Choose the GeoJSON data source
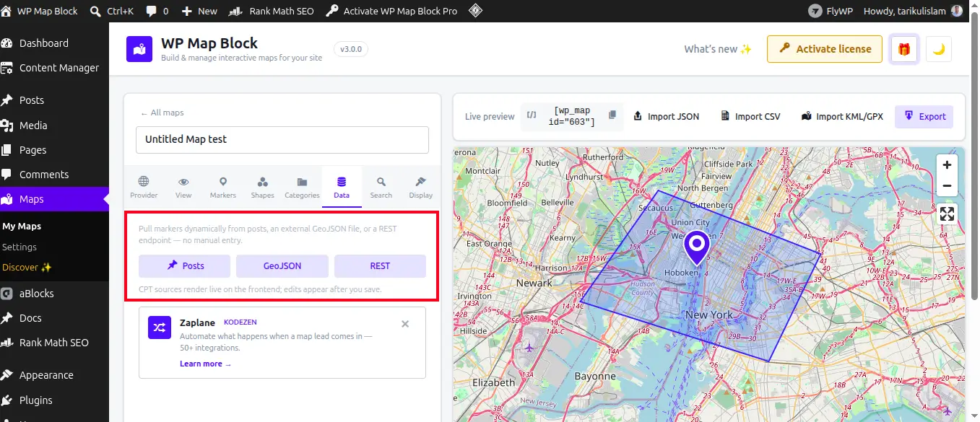This screenshot has width=980, height=422. click(282, 265)
